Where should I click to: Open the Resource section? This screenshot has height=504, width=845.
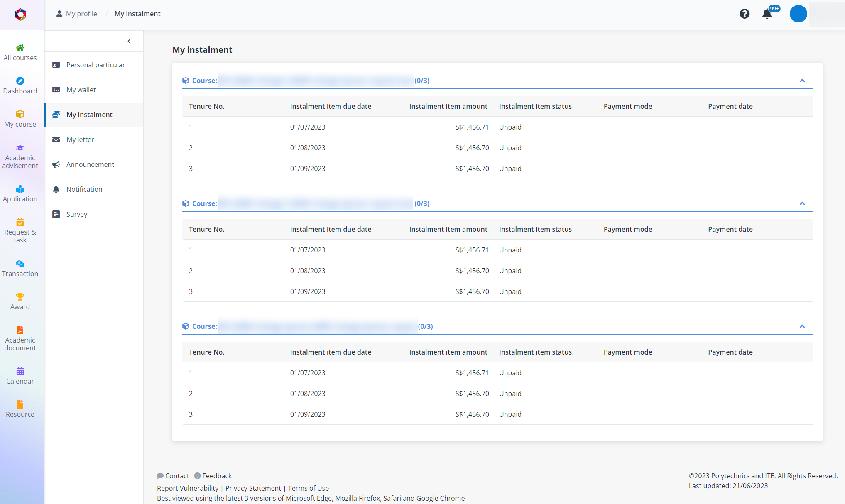20,409
